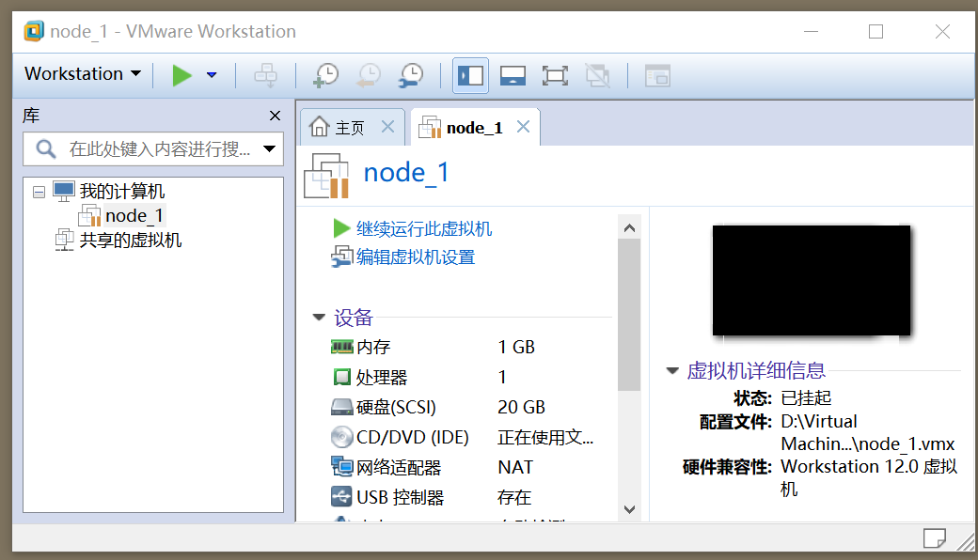Collapse the 虚拟机详细信息 section
The image size is (978, 560).
point(672,370)
